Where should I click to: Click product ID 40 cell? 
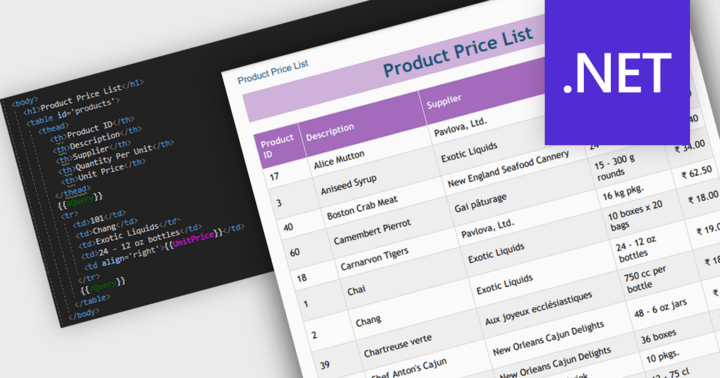288,227
